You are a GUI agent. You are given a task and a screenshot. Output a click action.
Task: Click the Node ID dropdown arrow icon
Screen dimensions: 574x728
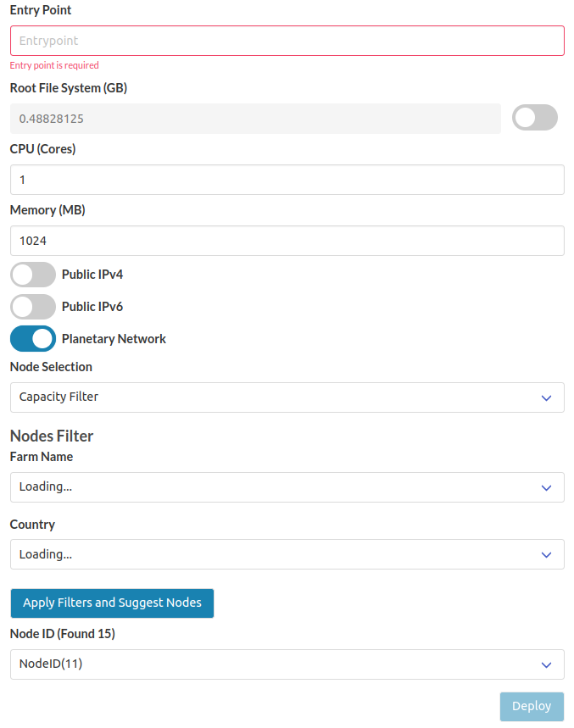pos(546,664)
